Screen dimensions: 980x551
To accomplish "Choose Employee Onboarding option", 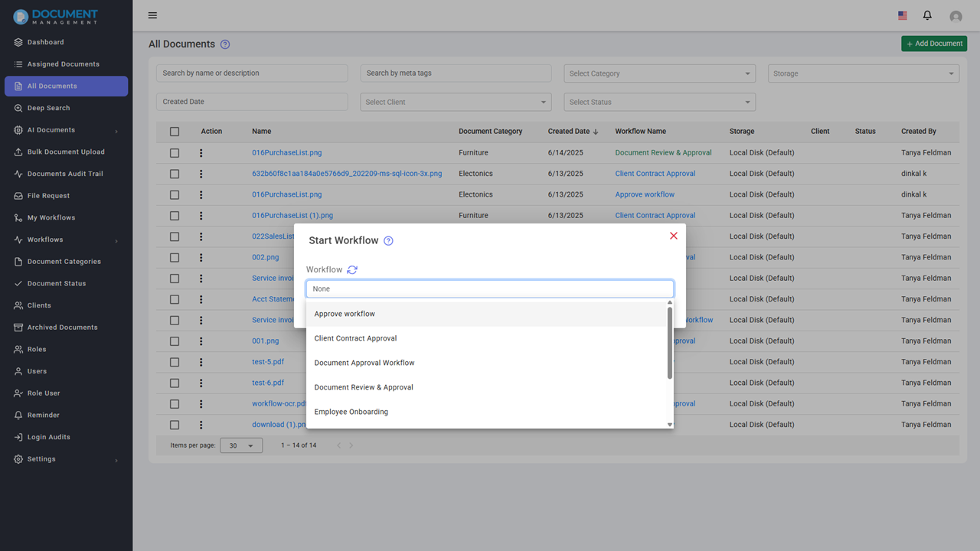I will (486, 412).
